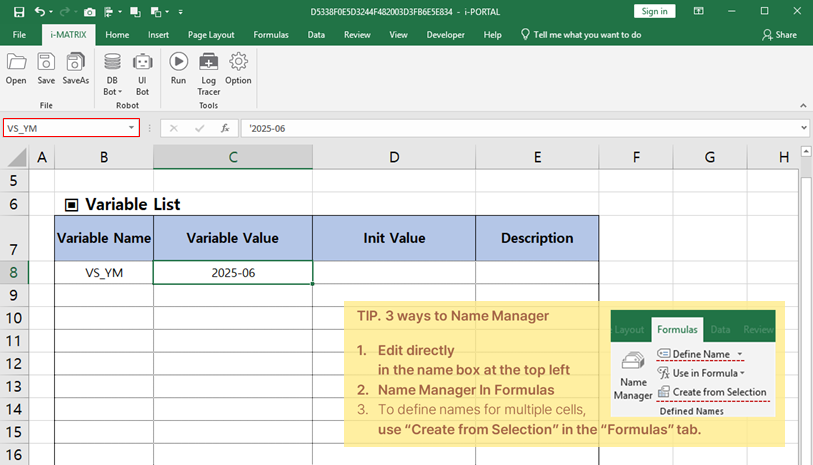
Task: Open the Developer tab
Action: click(445, 34)
